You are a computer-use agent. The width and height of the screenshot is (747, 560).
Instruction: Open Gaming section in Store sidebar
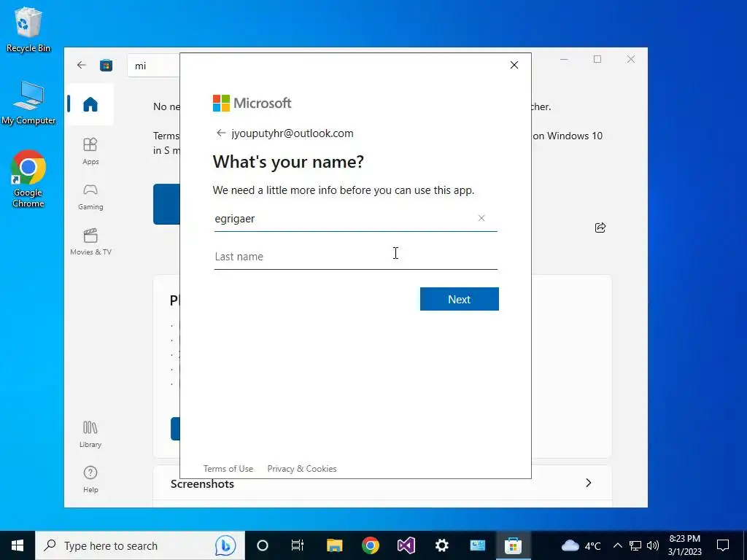point(90,197)
